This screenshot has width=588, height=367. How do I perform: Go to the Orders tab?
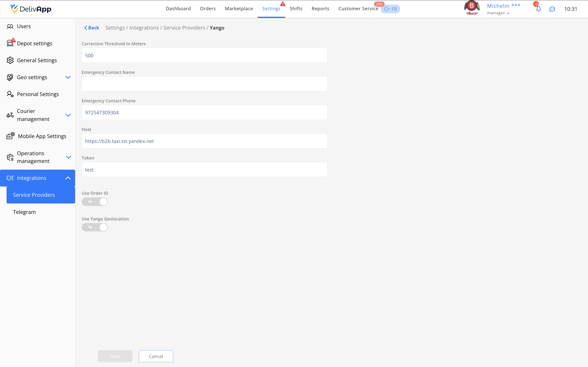(x=208, y=9)
